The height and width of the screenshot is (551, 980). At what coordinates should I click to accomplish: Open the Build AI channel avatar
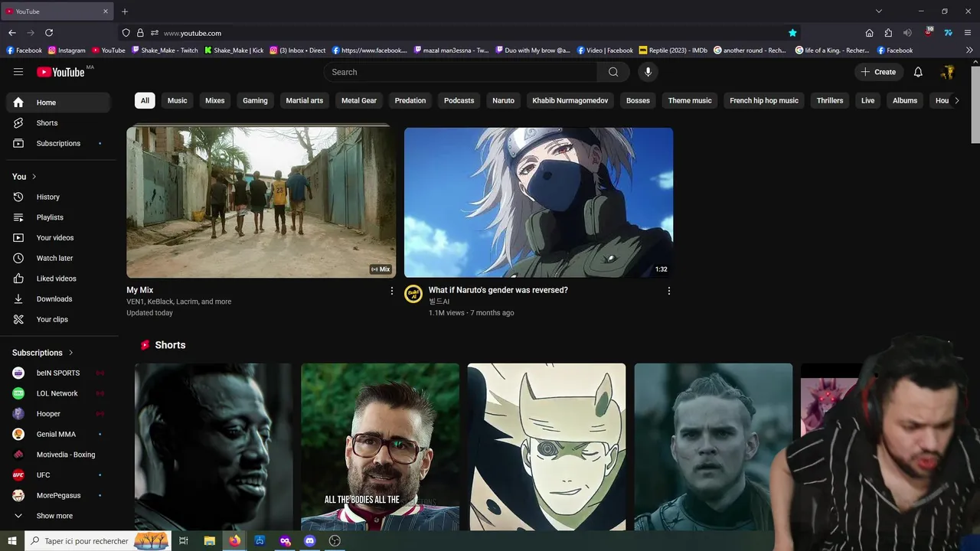coord(413,294)
